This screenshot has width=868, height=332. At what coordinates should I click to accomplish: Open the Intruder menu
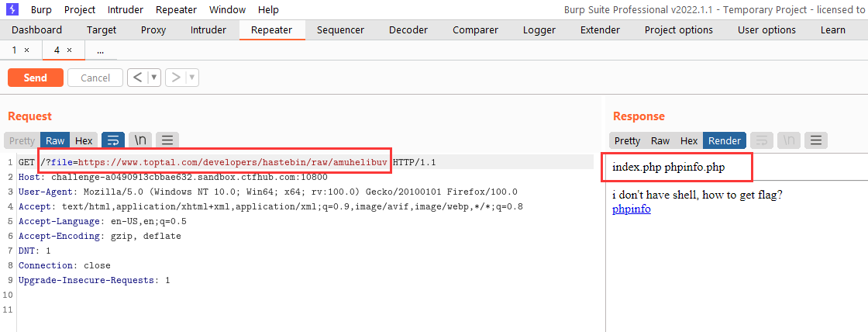126,9
